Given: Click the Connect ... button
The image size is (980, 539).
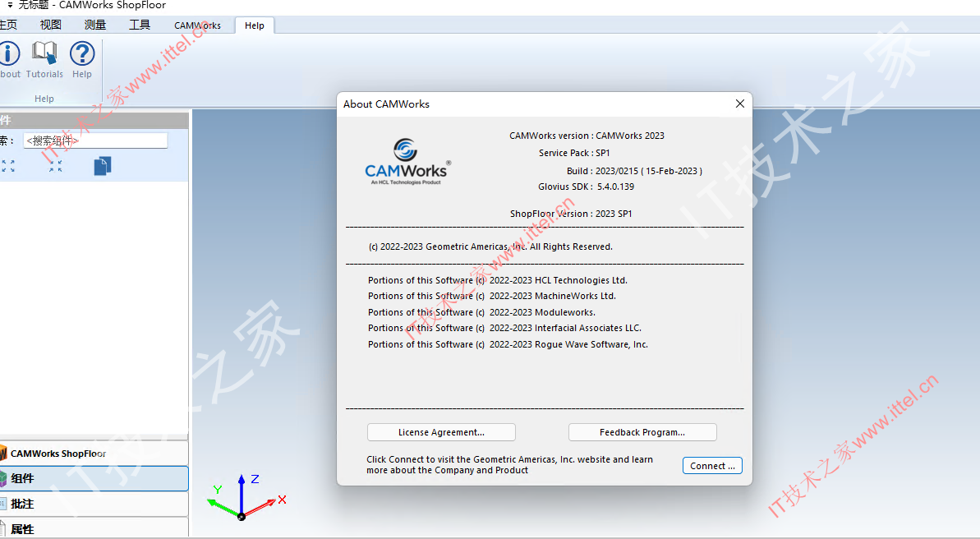Looking at the screenshot, I should [x=712, y=466].
